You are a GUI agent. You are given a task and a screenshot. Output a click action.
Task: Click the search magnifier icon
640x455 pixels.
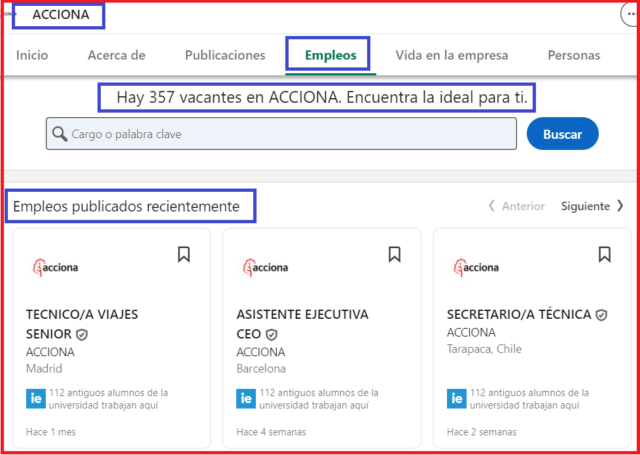coord(60,134)
